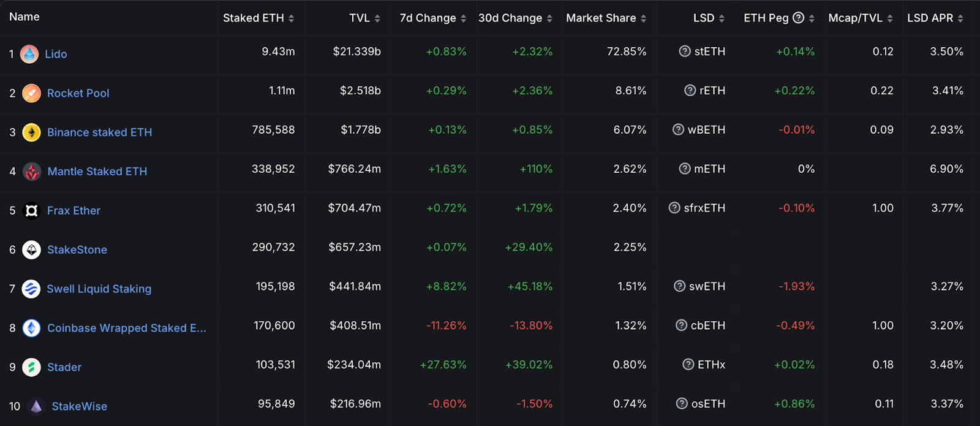Open the StakeWise protocol link
Viewport: 980px width, 426px height.
click(x=79, y=406)
